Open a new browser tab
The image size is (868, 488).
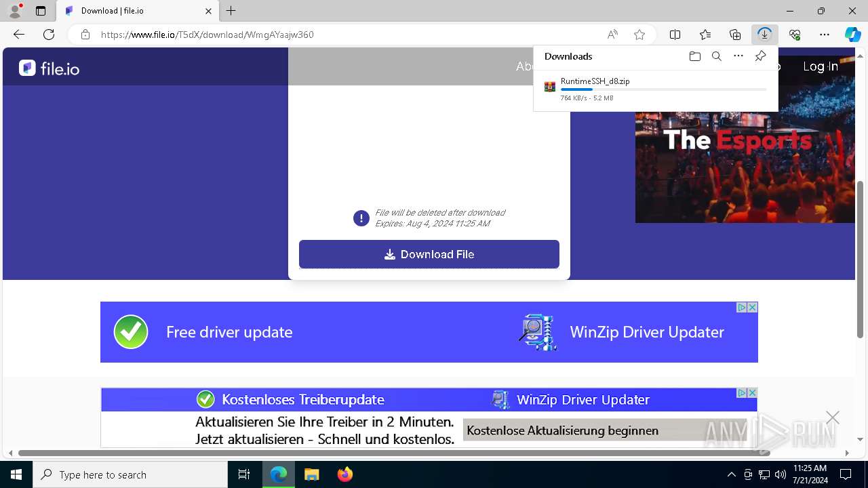point(231,11)
